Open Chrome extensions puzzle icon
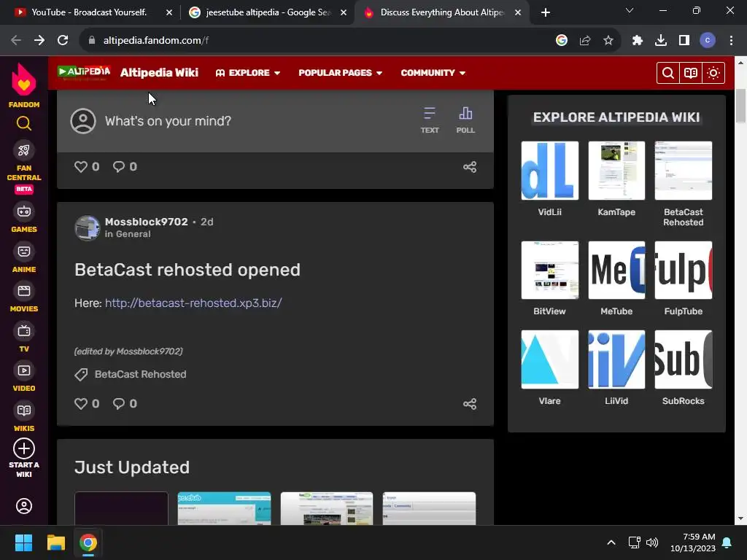The image size is (747, 560). 638,41
